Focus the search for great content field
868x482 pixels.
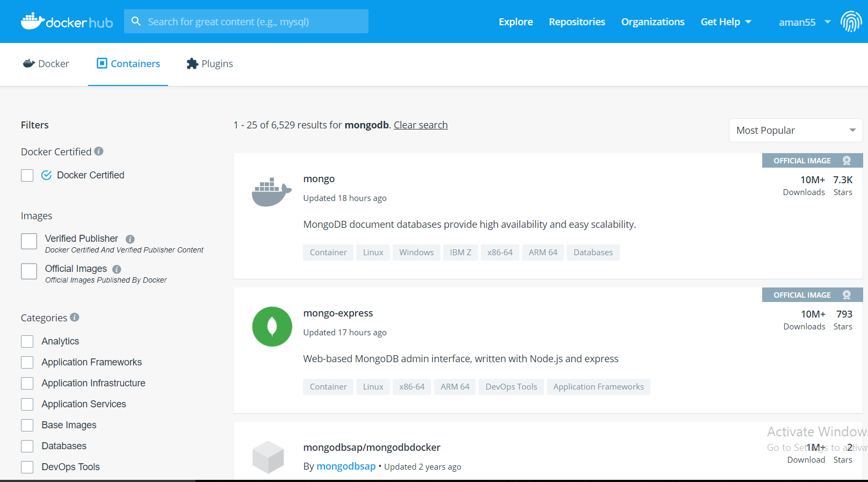tap(246, 21)
